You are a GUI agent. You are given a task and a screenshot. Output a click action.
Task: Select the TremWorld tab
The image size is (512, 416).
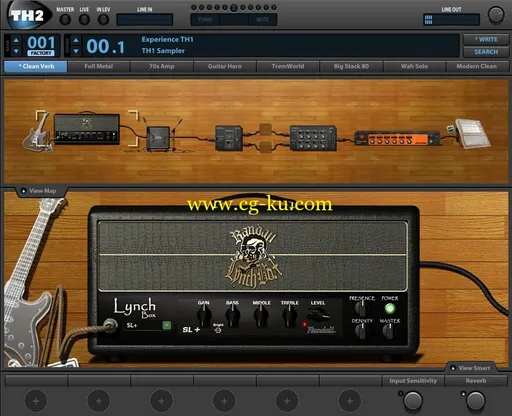[288, 66]
